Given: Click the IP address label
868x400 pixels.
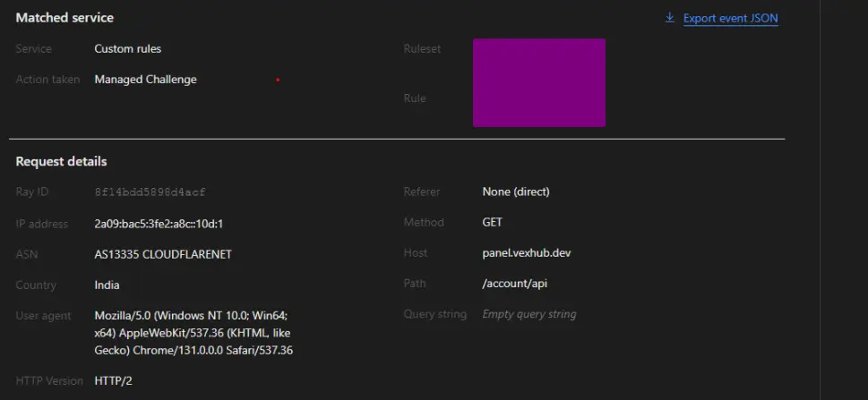Looking at the screenshot, I should (x=42, y=224).
